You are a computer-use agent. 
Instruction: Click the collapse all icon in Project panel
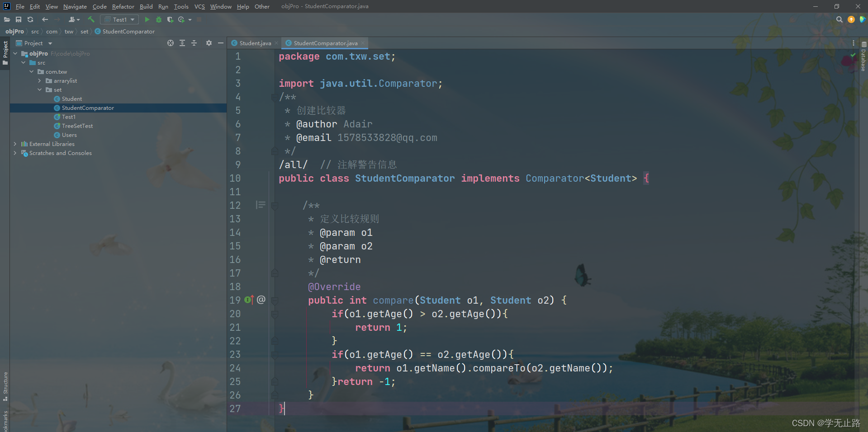click(x=194, y=43)
